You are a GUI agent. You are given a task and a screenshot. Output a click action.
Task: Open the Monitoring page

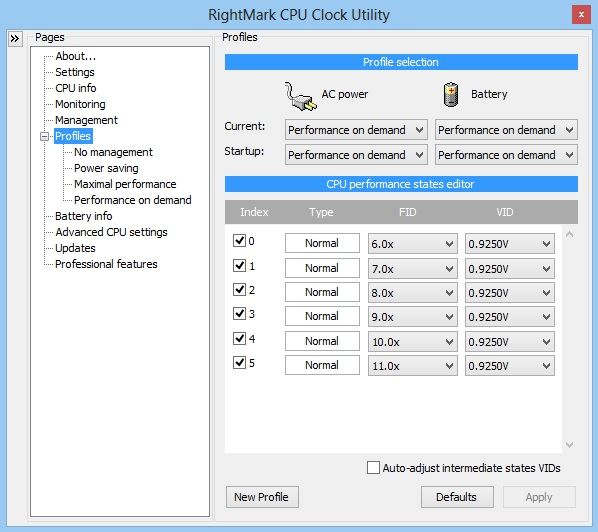click(x=80, y=104)
